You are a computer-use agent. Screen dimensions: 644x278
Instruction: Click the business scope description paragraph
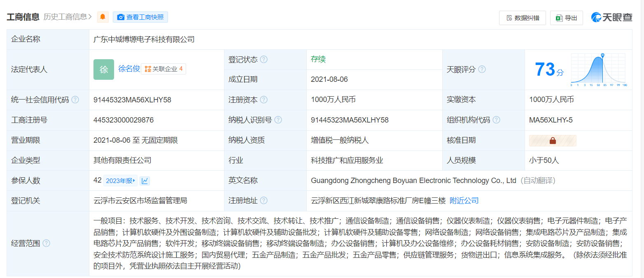coord(360,243)
